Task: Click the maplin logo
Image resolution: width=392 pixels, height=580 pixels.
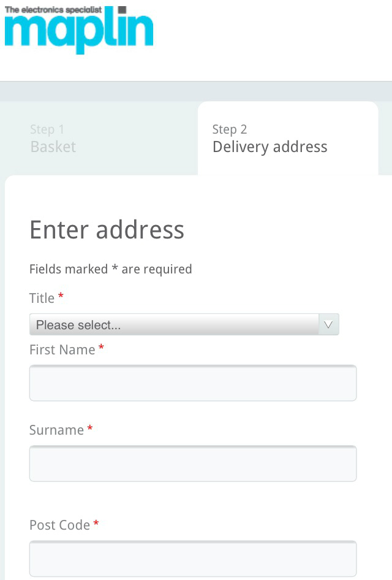Action: point(78,30)
